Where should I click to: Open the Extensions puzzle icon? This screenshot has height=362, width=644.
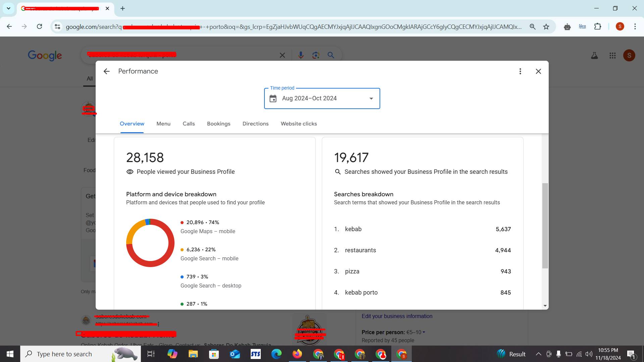pos(598,27)
